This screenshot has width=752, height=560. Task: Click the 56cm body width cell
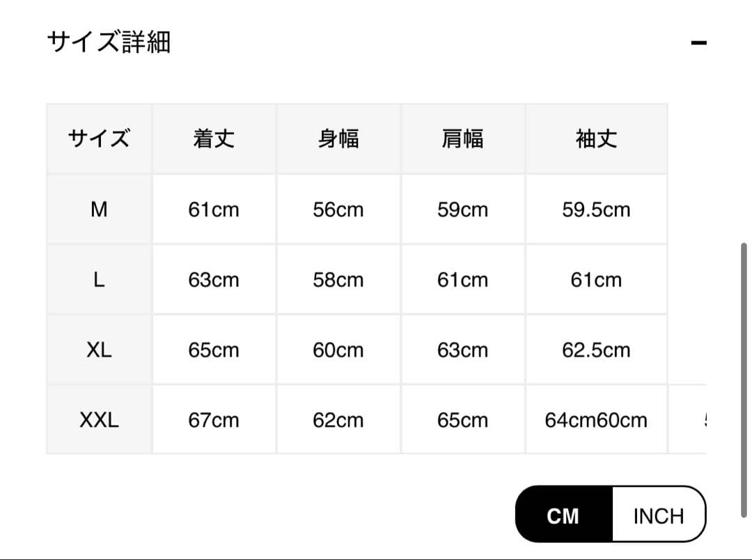click(338, 209)
